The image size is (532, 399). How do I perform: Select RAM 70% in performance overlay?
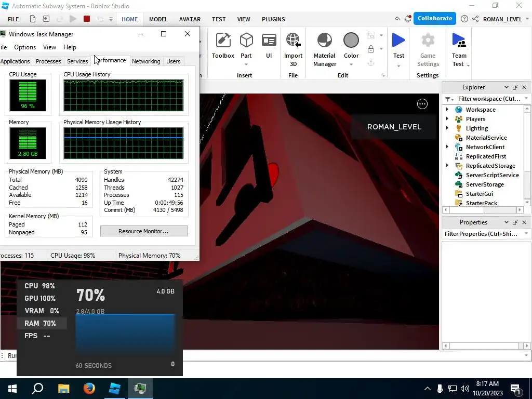[x=42, y=323]
